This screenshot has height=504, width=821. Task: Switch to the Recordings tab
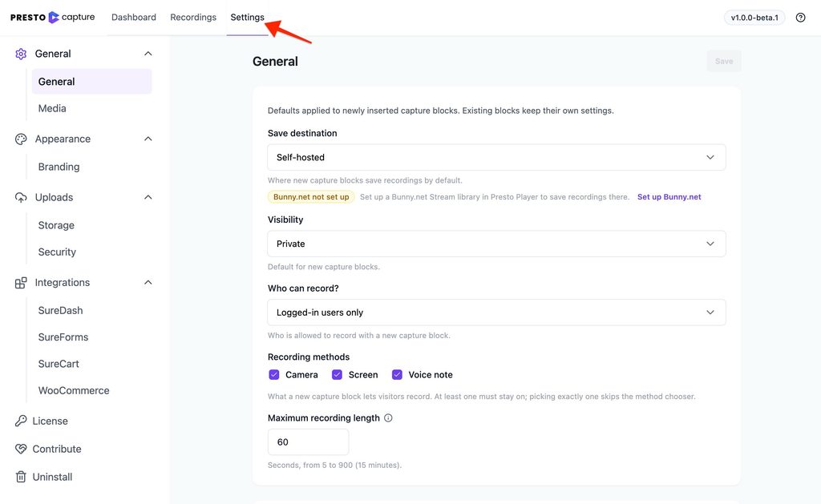click(193, 18)
